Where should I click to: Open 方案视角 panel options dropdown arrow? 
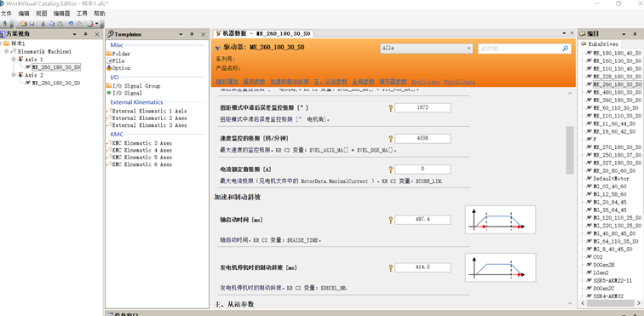point(74,34)
